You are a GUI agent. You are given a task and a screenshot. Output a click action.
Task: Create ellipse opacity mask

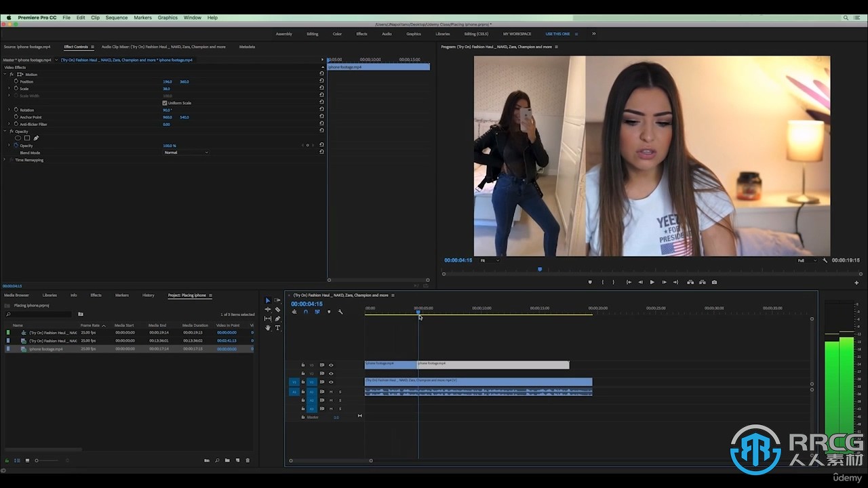pos(18,138)
